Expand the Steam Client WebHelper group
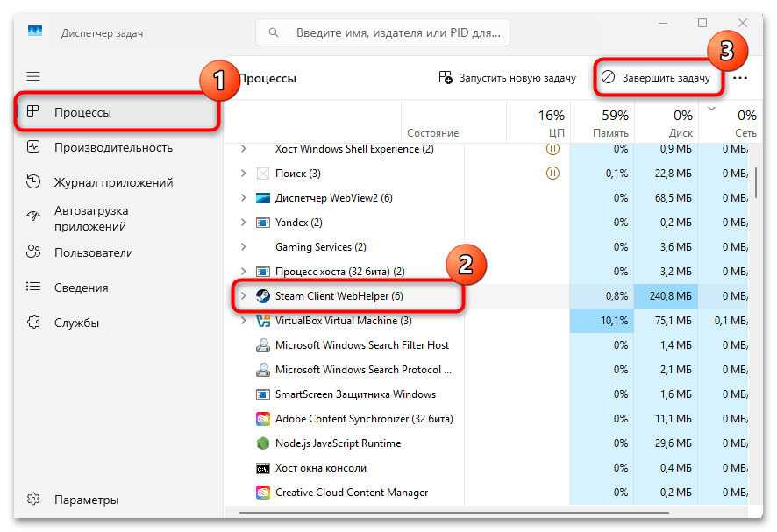Screen dimensions: 777x532 (x=243, y=296)
